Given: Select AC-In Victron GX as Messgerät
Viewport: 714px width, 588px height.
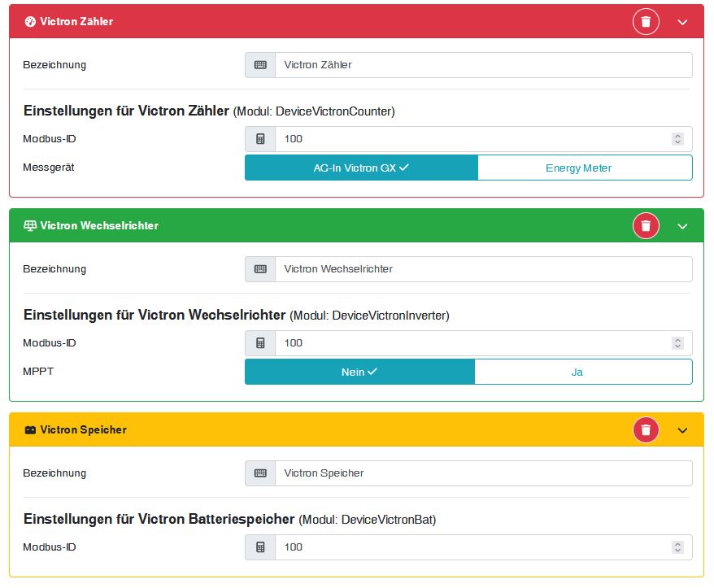Looking at the screenshot, I should point(361,168).
